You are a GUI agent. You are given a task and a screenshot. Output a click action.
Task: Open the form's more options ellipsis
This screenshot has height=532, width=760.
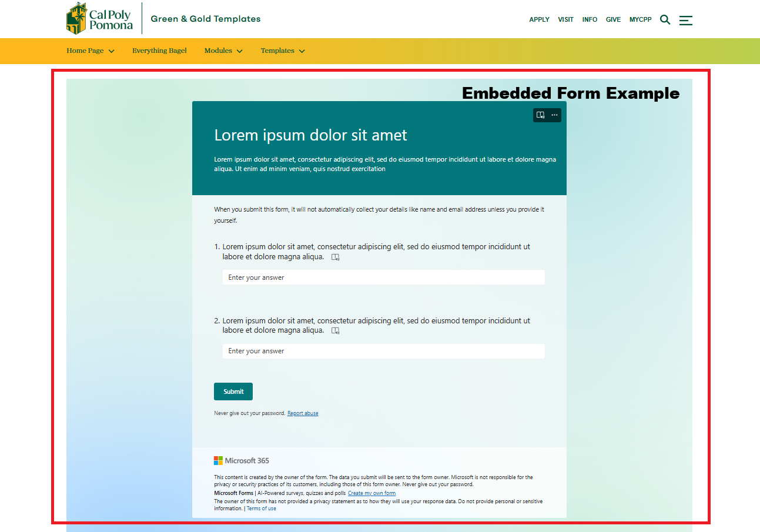click(554, 115)
